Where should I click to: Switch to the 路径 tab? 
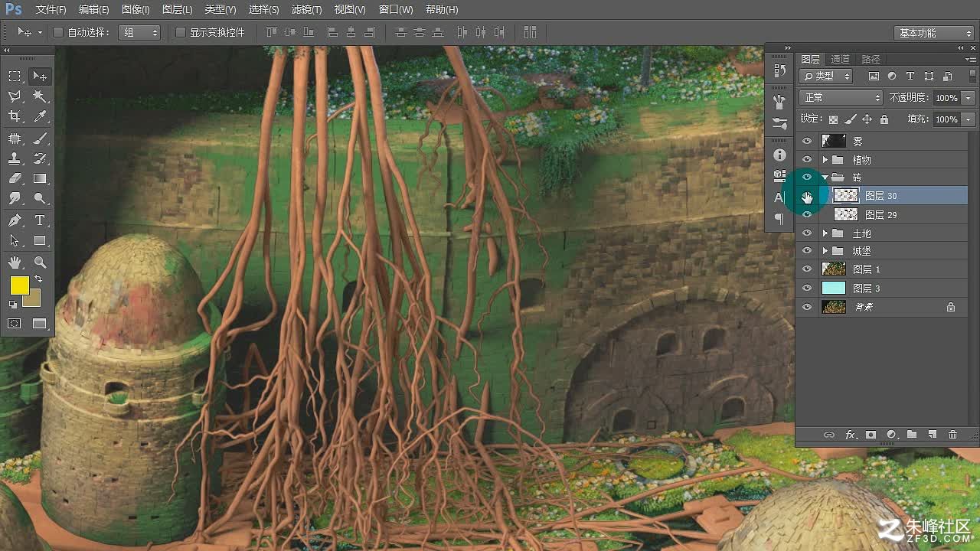click(x=871, y=59)
